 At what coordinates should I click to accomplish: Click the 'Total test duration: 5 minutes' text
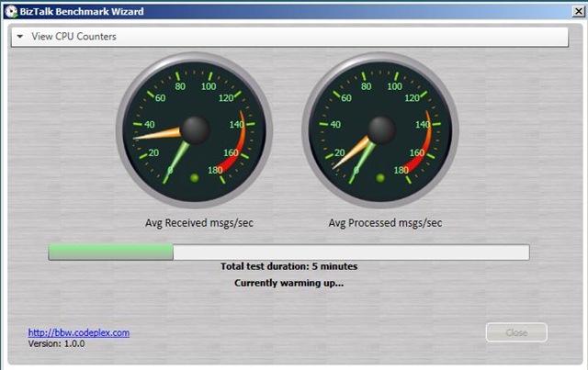coord(288,266)
